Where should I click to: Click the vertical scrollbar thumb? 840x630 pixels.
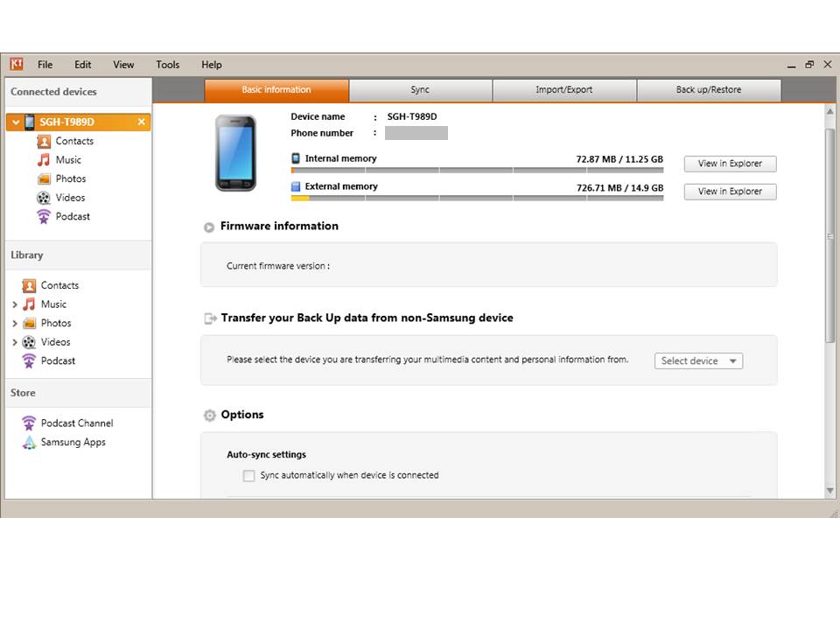[829, 235]
